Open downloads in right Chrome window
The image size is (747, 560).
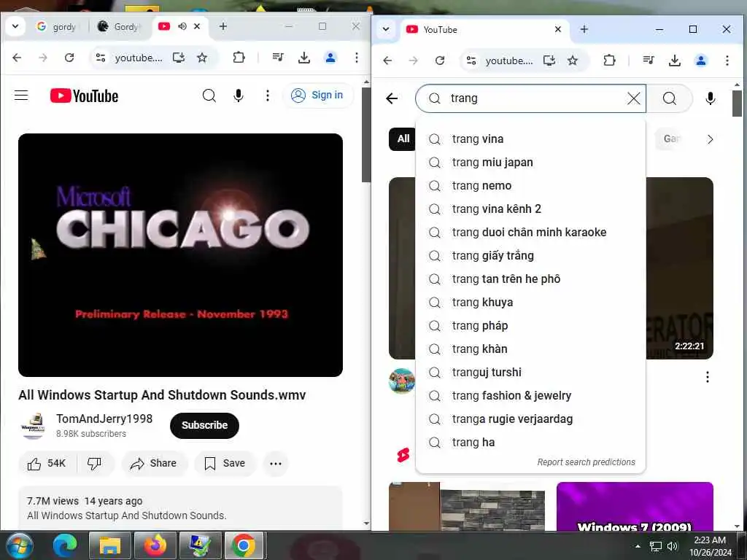[x=675, y=61]
